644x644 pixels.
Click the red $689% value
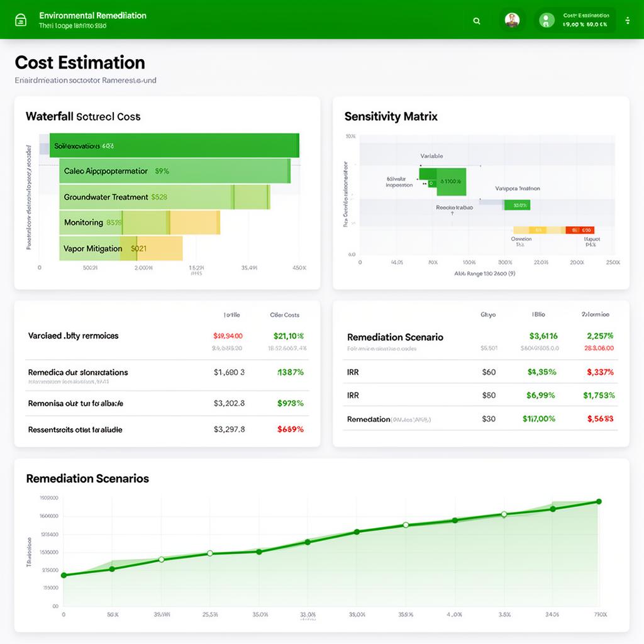click(291, 429)
